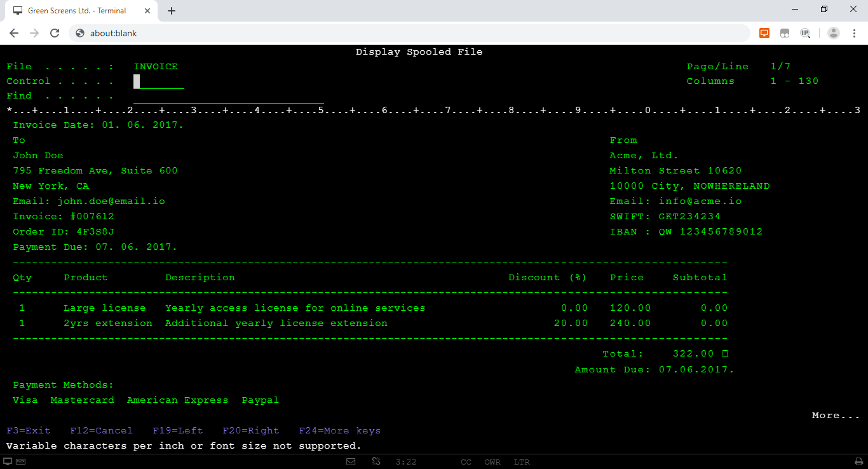Click the printer icon in status bar

(x=858, y=462)
